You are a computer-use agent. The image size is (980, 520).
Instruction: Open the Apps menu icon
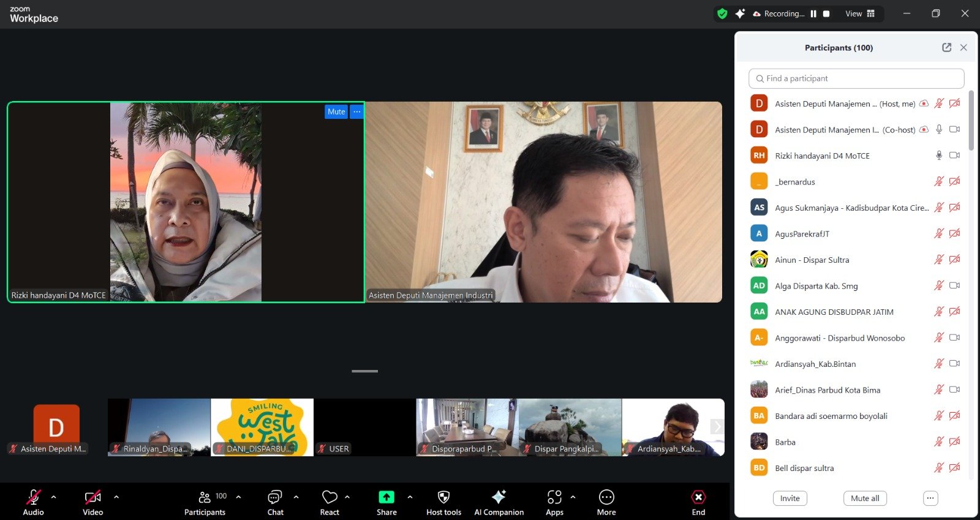tap(554, 497)
